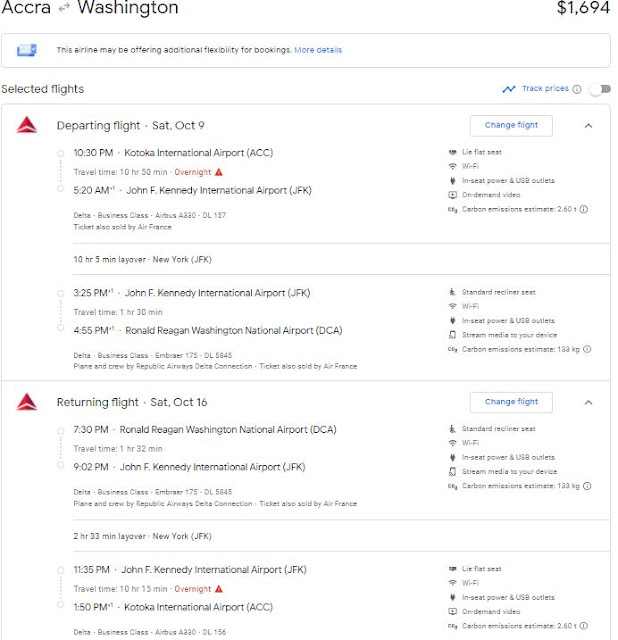Click the Delta logo beside Departing flight

(27, 125)
